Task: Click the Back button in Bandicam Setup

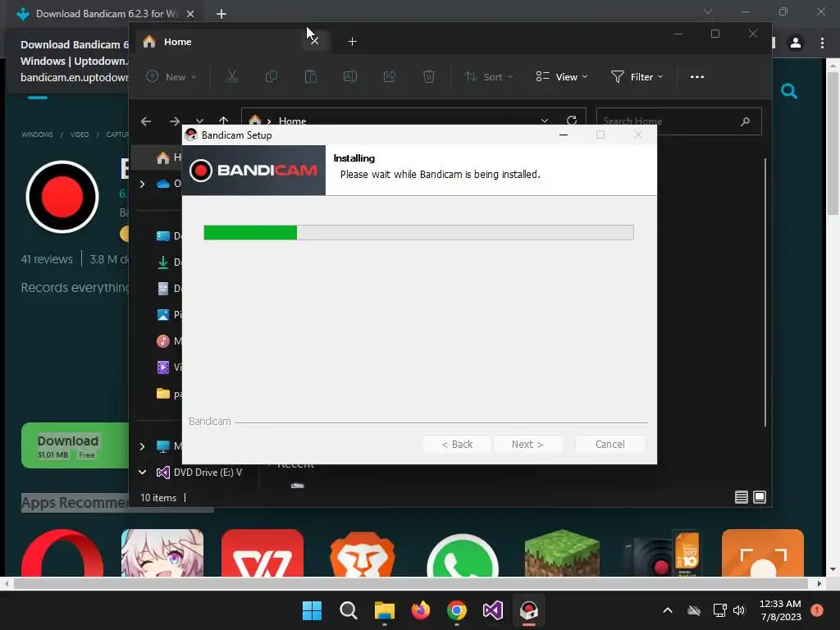Action: pyautogui.click(x=456, y=444)
